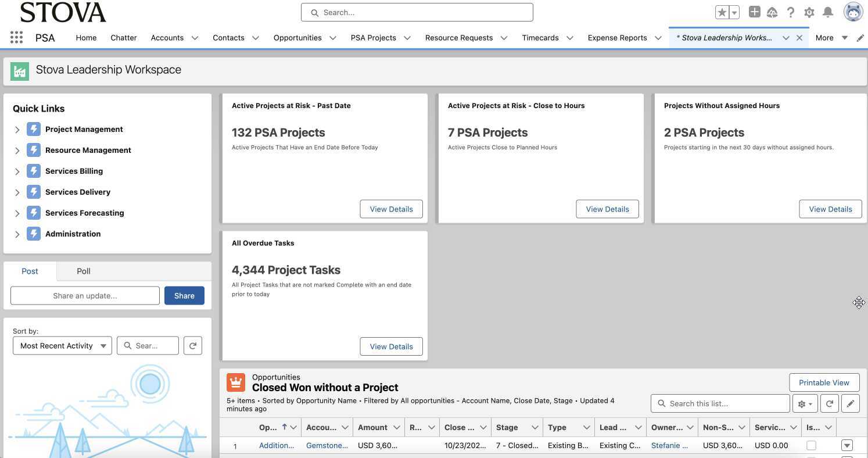868x458 pixels.
Task: Click the global Search field
Action: [x=417, y=12]
